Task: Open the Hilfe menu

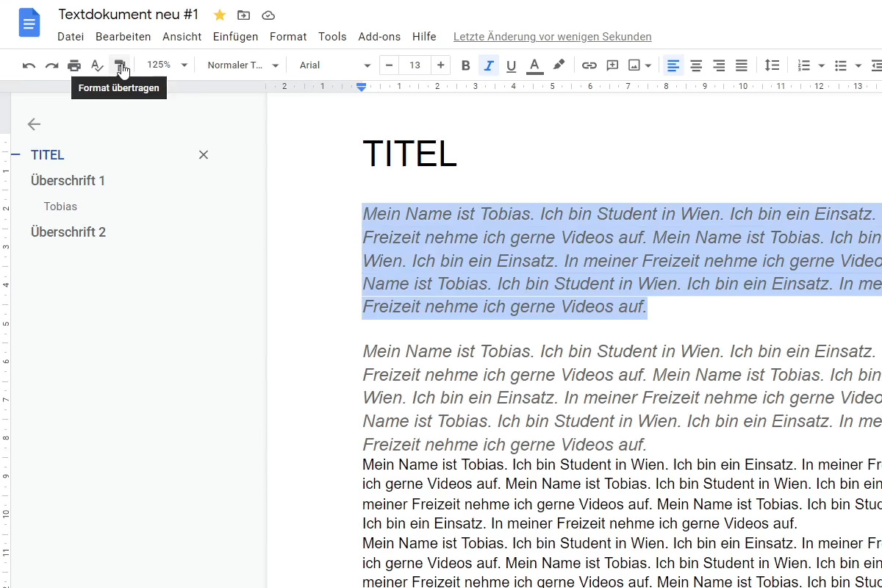Action: point(424,37)
